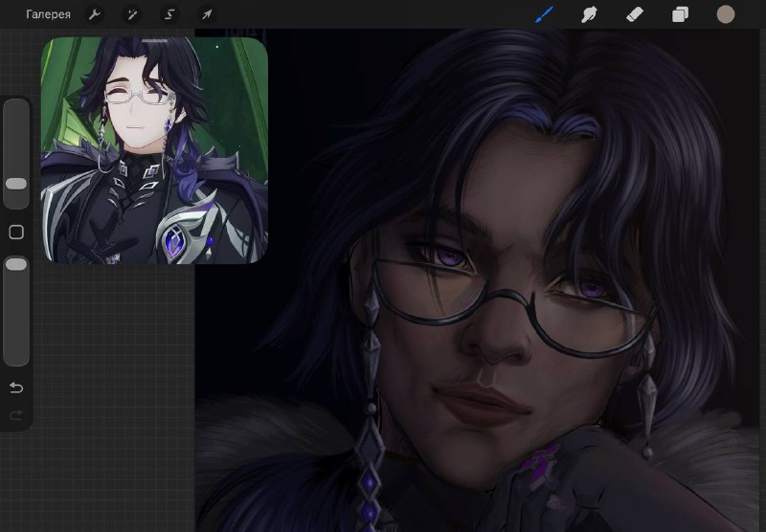Tap the Redo arrow in sidebar
Viewport: 766px width, 532px height.
coord(16,415)
